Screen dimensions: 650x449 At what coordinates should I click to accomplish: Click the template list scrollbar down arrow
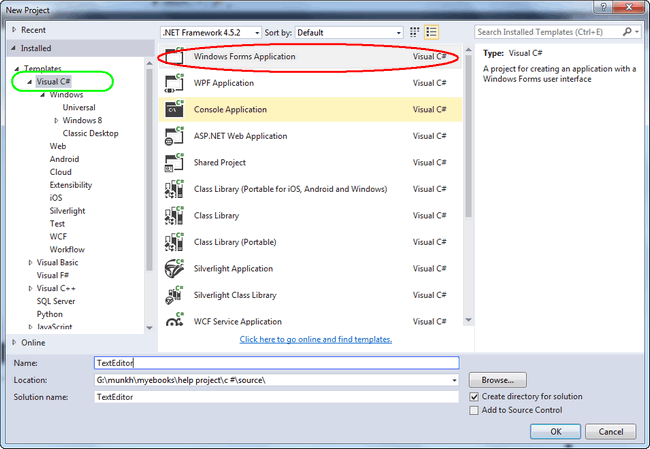[x=468, y=320]
